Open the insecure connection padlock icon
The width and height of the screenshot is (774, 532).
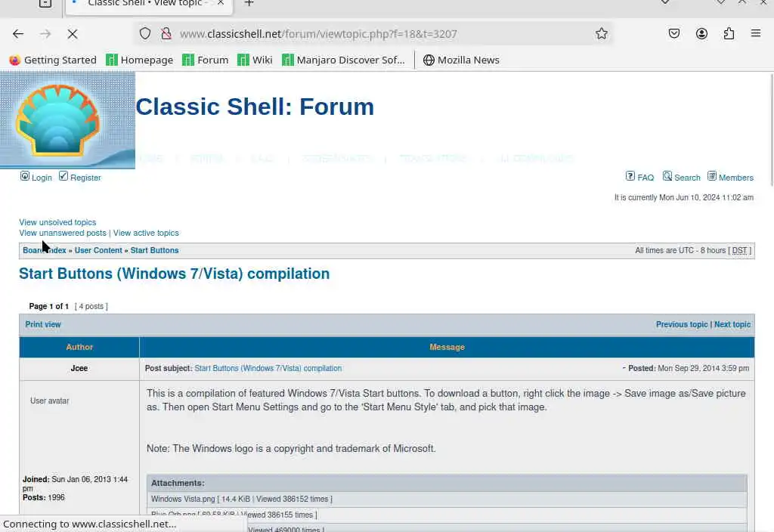click(166, 33)
